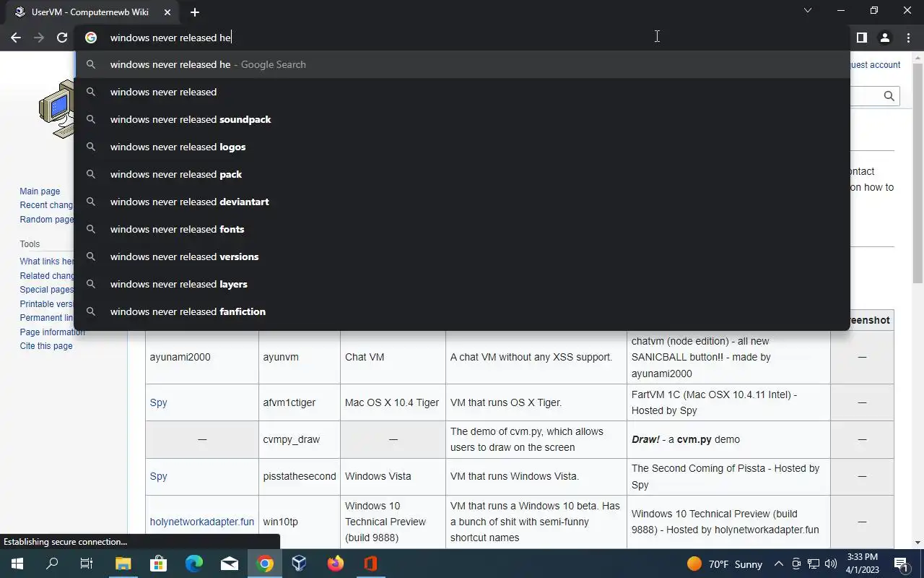
Task: Launch Firefox from the taskbar
Action: (x=336, y=564)
